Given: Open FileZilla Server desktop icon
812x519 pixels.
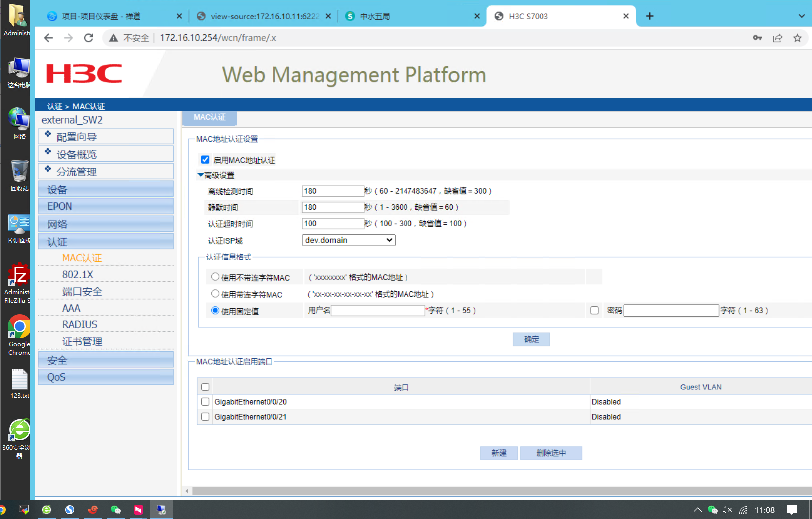Looking at the screenshot, I should pos(18,283).
